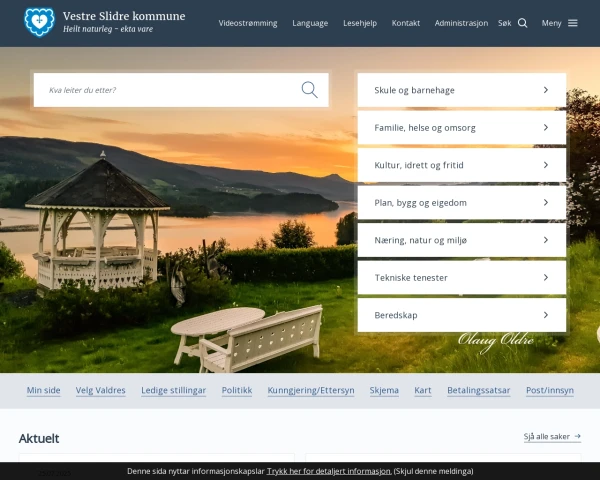This screenshot has width=600, height=480.
Task: Open Trykk her for detaljert informasjon link
Action: tap(328, 471)
